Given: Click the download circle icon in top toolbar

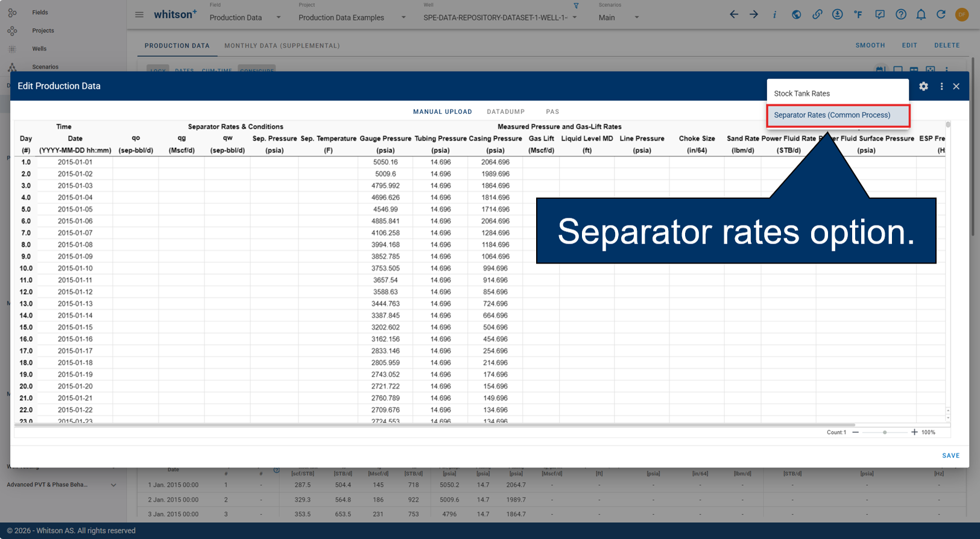Looking at the screenshot, I should (x=838, y=14).
